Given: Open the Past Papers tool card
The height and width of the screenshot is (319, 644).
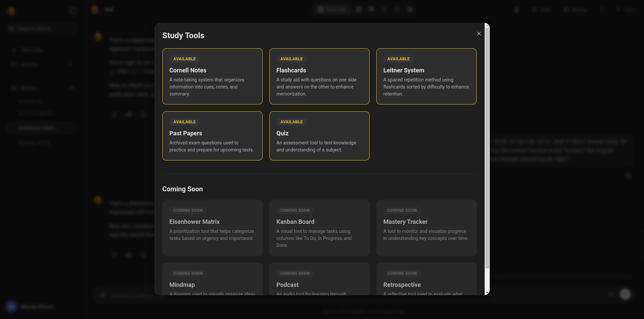Looking at the screenshot, I should click(212, 136).
